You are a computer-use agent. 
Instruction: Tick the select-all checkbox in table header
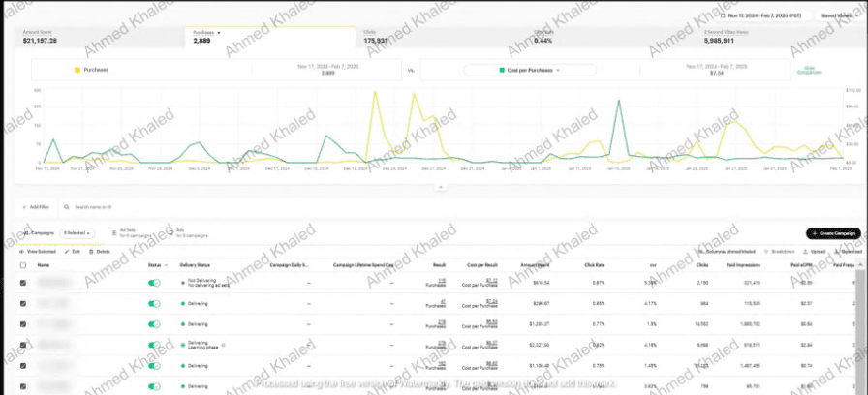[x=22, y=265]
